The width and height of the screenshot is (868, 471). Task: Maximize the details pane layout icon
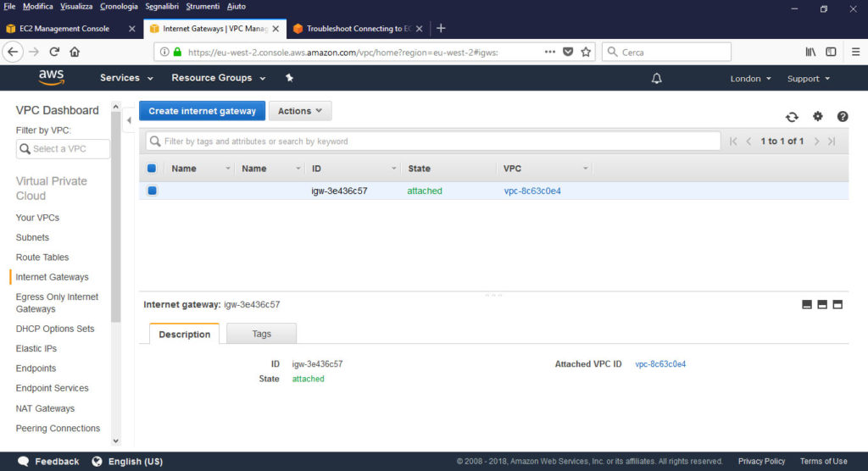pos(837,304)
